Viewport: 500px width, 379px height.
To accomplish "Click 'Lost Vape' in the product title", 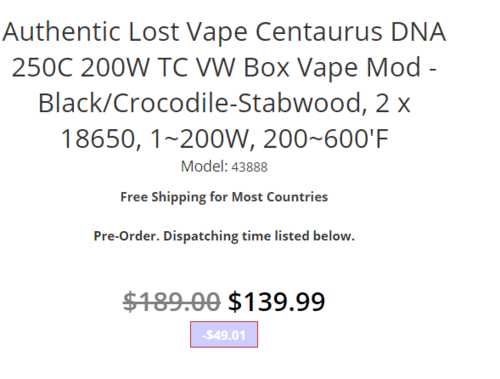I will tap(188, 32).
